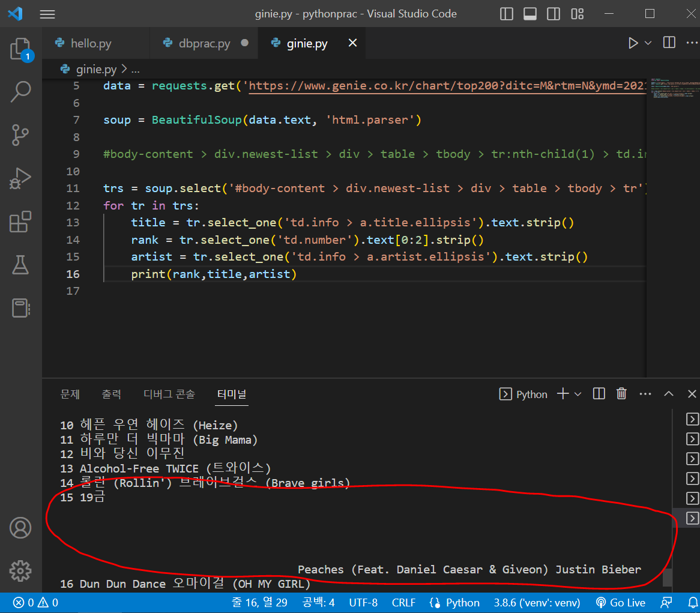Click the breadcrumb ellipsis symbol
Screen dimensions: 700x613
(x=136, y=70)
